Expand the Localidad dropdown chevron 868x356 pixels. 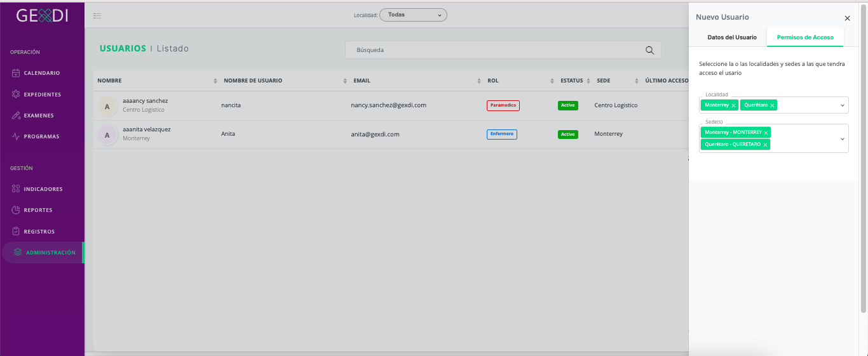pyautogui.click(x=843, y=105)
